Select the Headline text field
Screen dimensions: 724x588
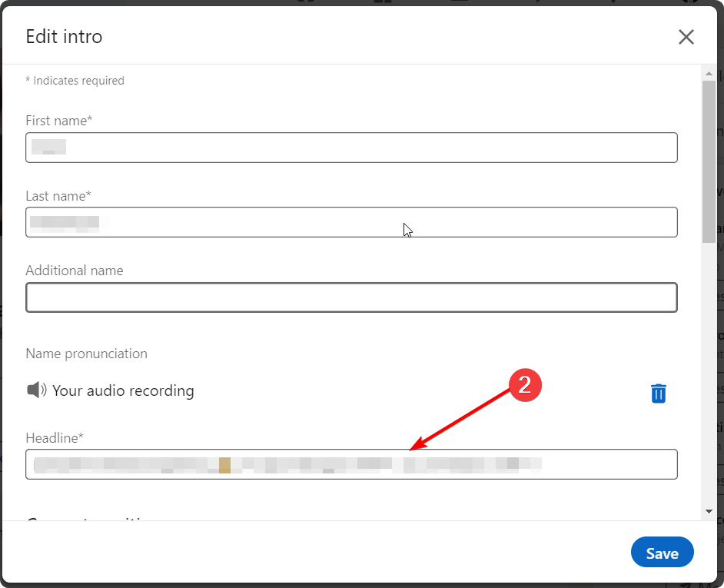point(351,464)
